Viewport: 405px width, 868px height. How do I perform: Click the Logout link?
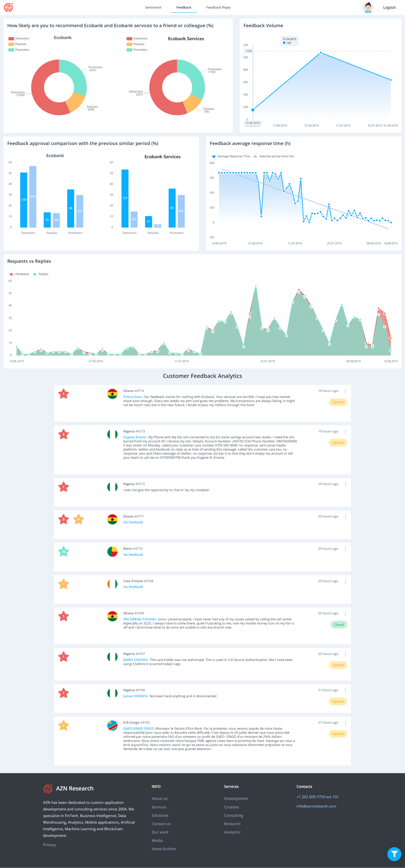389,7
